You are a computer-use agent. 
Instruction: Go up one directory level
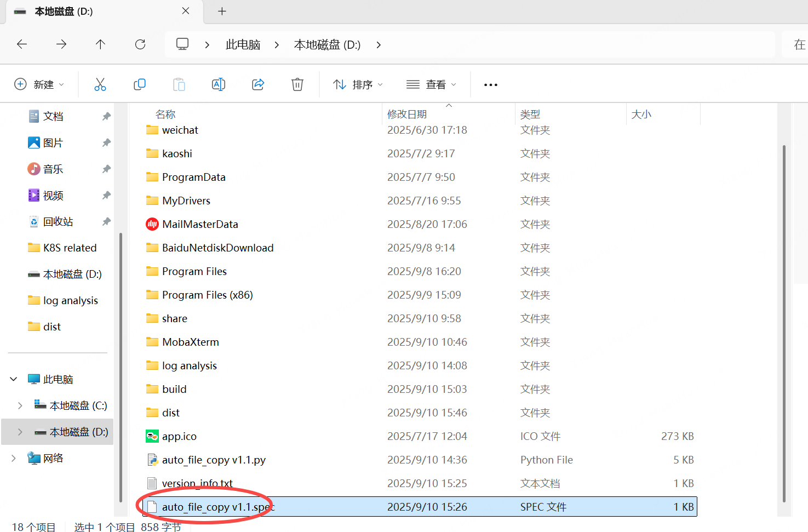pyautogui.click(x=100, y=44)
